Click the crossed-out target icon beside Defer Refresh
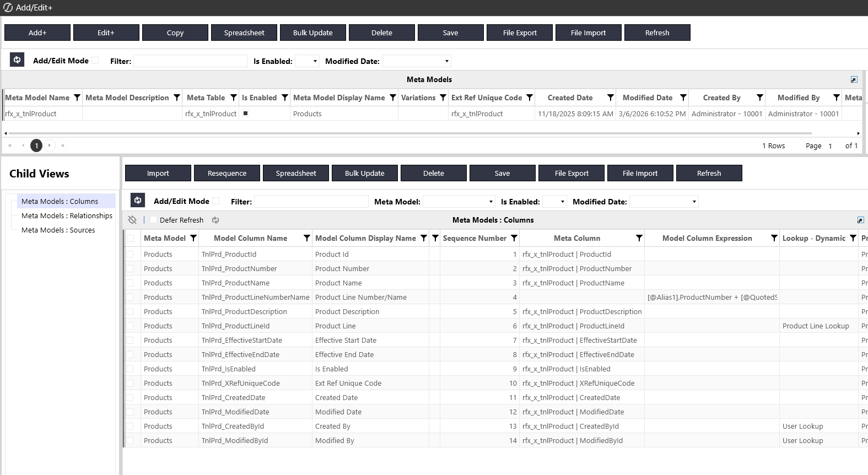868x475 pixels. (x=132, y=220)
